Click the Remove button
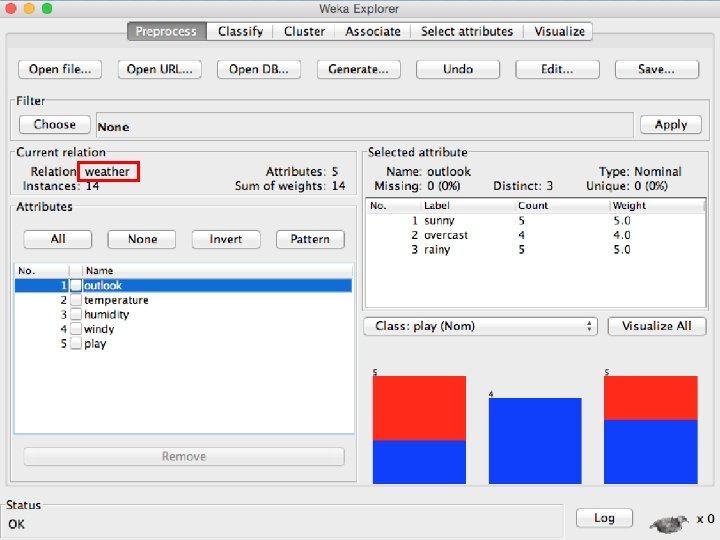Image resolution: width=720 pixels, height=540 pixels. 184,456
